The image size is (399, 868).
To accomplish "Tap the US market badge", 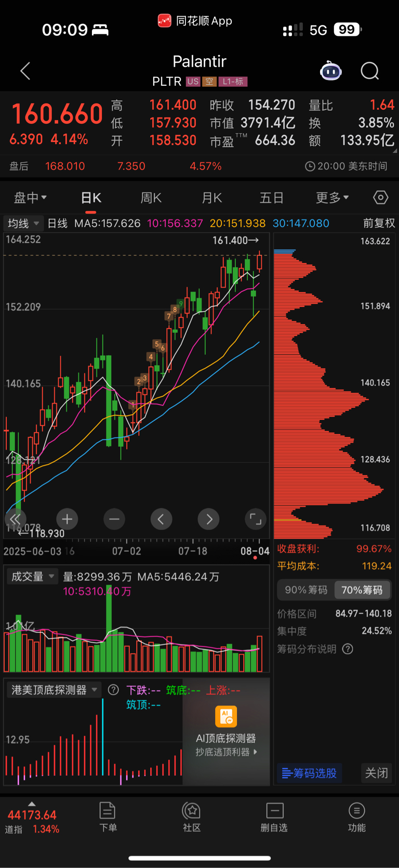I will coord(193,82).
